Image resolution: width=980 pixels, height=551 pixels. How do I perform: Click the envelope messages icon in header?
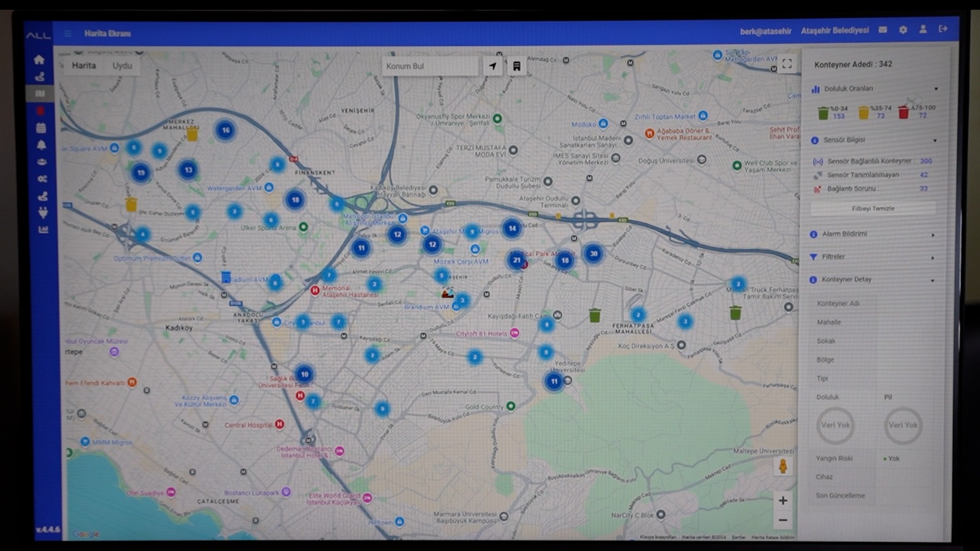[883, 29]
